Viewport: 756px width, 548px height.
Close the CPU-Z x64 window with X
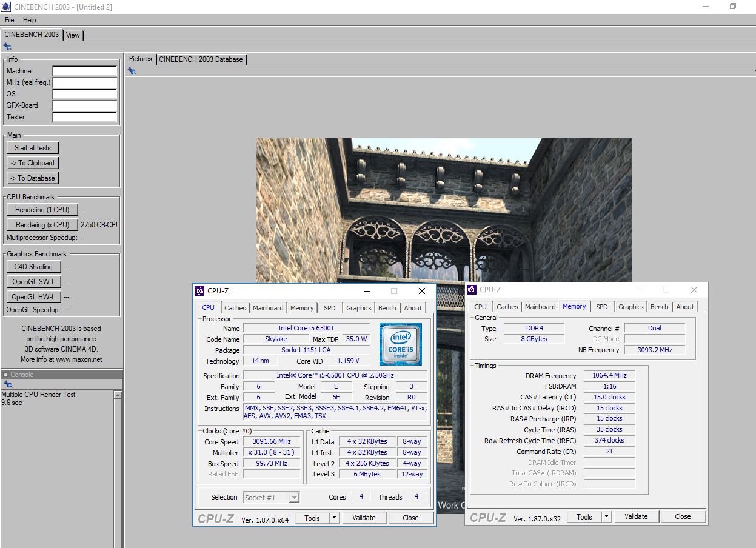pyautogui.click(x=422, y=291)
